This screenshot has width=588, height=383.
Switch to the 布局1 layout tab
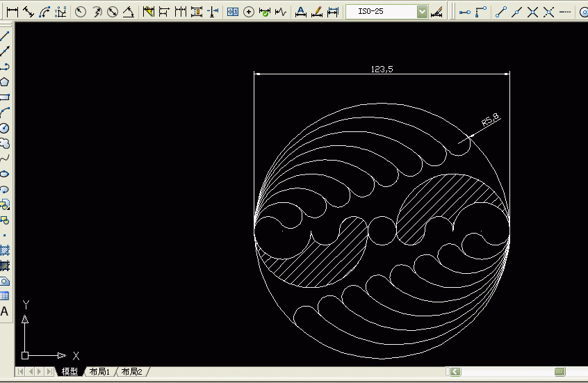pyautogui.click(x=100, y=371)
